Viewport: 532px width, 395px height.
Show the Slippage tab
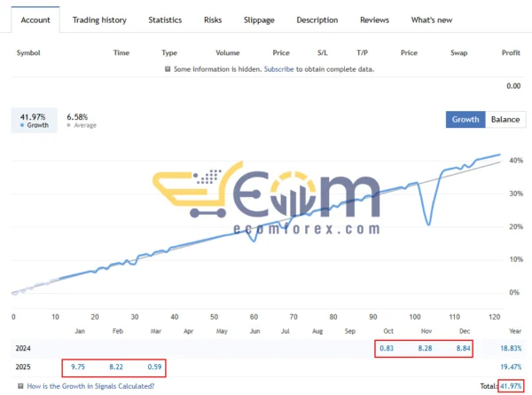tap(259, 20)
